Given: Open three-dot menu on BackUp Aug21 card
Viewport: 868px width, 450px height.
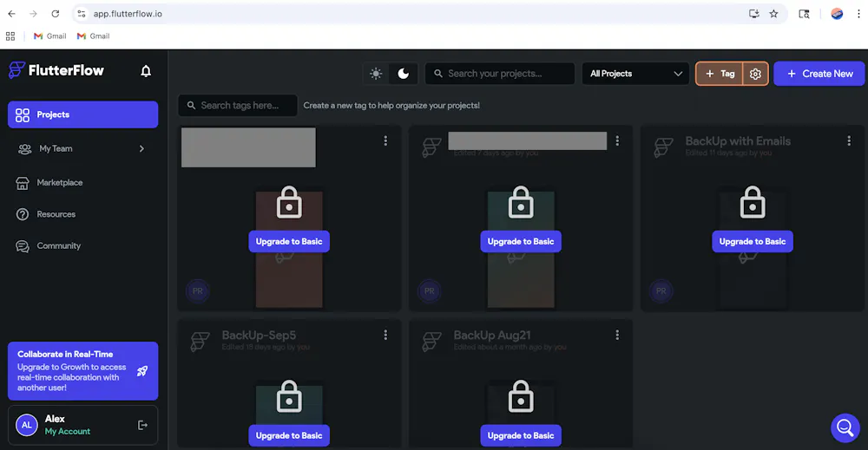Looking at the screenshot, I should [x=617, y=335].
